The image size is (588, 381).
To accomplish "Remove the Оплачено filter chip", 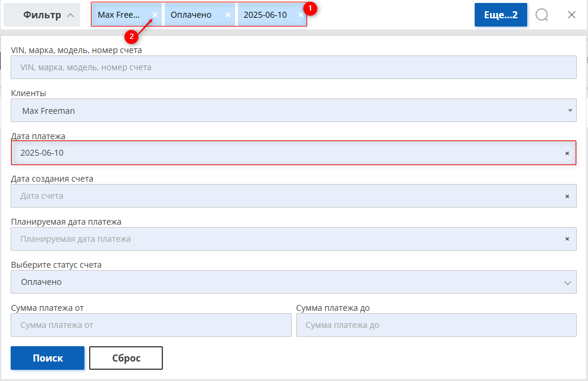I will click(x=228, y=15).
